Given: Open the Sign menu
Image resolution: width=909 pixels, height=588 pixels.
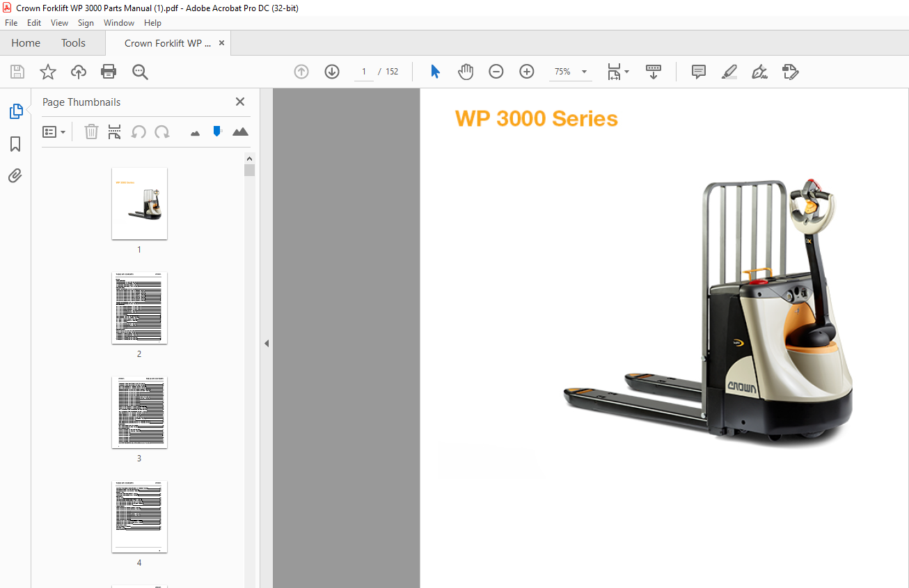Looking at the screenshot, I should pos(86,23).
